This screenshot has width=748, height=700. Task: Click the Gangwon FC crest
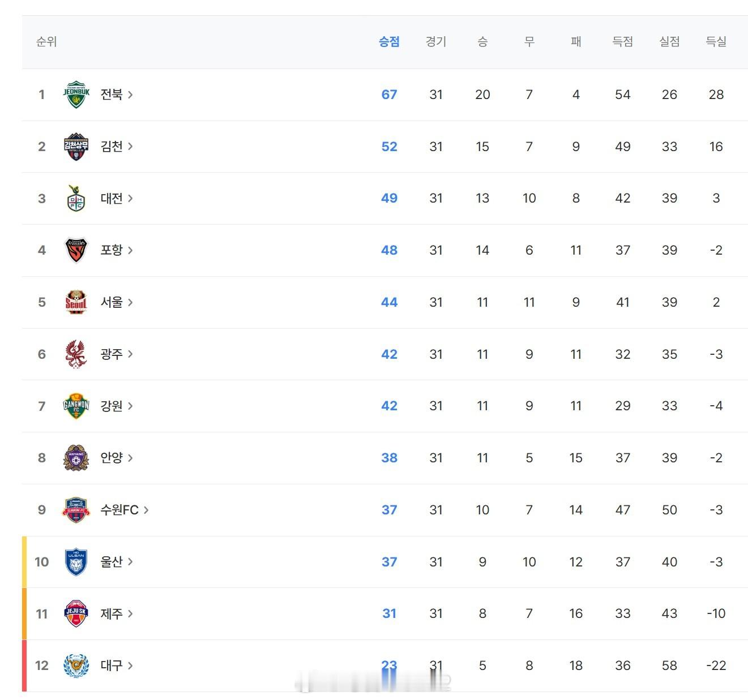coord(76,406)
